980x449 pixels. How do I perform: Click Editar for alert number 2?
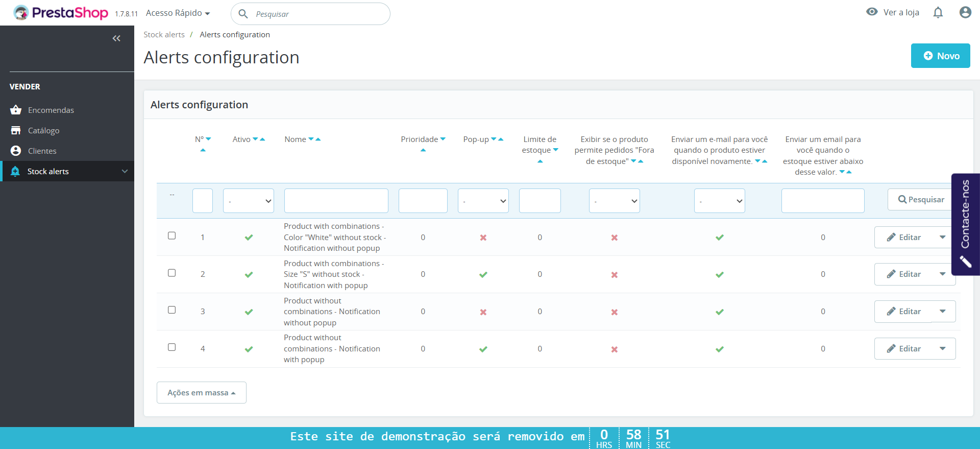coord(903,274)
